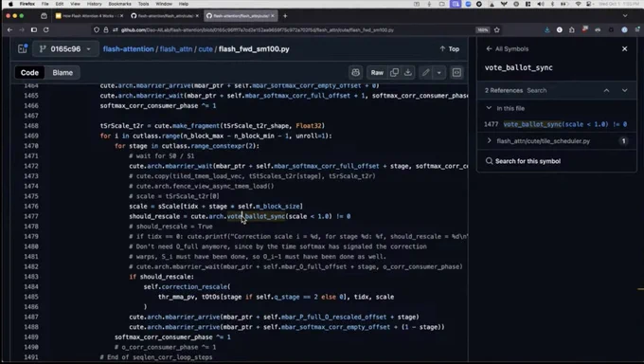This screenshot has width=644, height=364.
Task: Open the Apple menu
Action: point(10,4)
